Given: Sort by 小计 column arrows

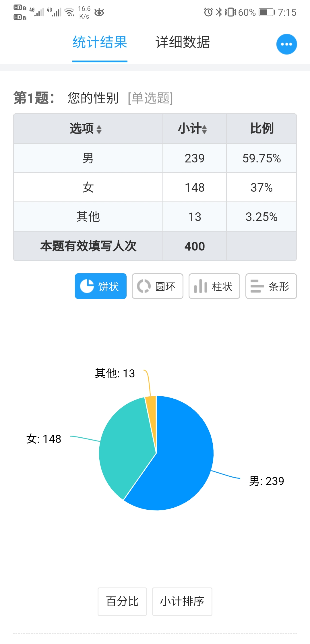Looking at the screenshot, I should (x=204, y=129).
